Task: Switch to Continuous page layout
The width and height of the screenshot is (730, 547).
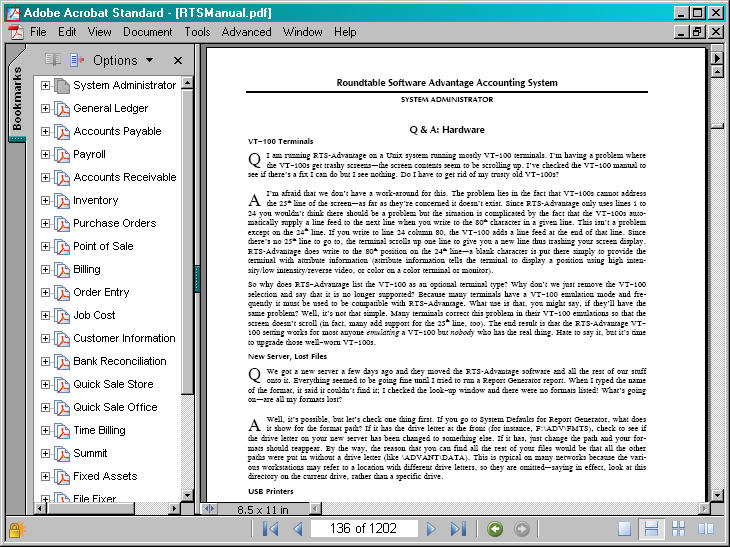Action: (651, 529)
